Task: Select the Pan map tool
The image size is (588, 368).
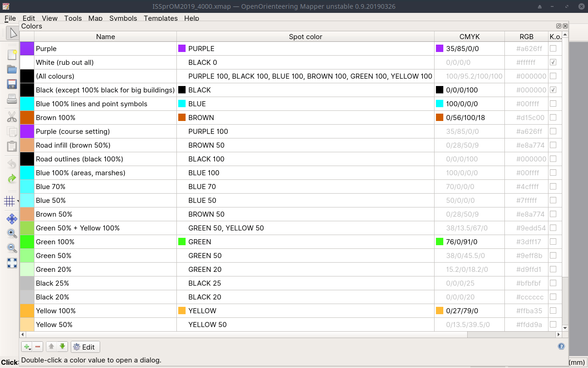Action: tap(12, 218)
